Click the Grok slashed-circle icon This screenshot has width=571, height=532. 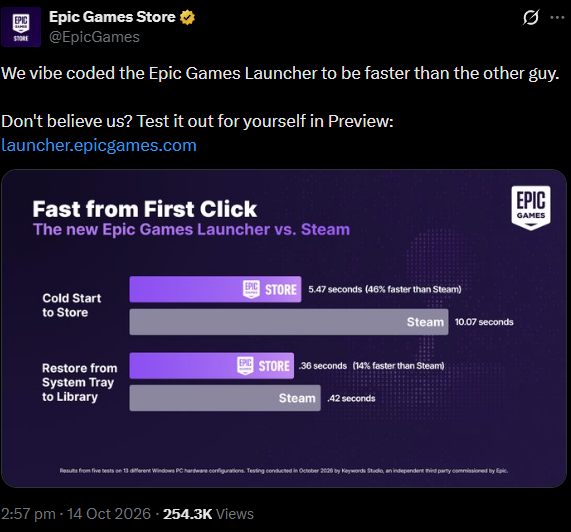click(531, 17)
